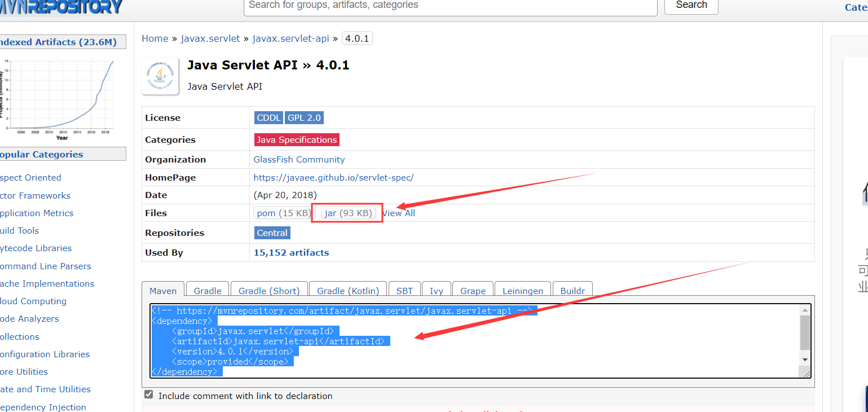
Task: Switch to the SBT tab
Action: pos(404,291)
